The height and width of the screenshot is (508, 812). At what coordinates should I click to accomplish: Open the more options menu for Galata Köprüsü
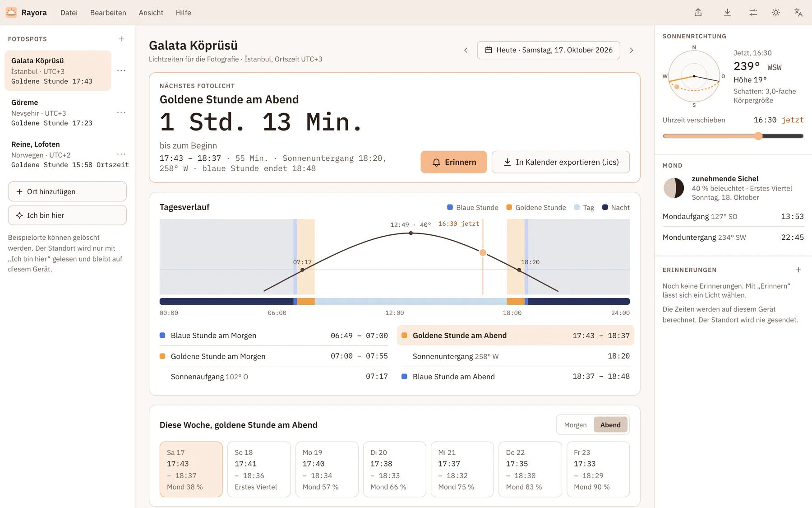pos(121,70)
